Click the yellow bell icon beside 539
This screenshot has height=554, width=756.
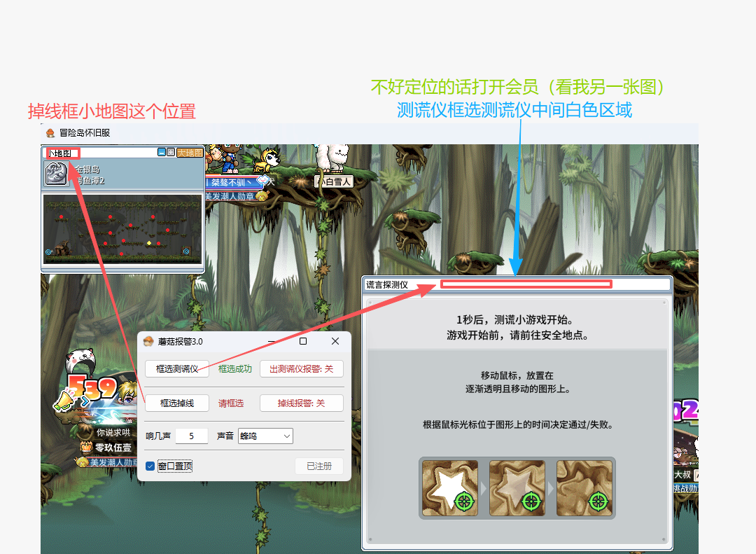point(63,401)
